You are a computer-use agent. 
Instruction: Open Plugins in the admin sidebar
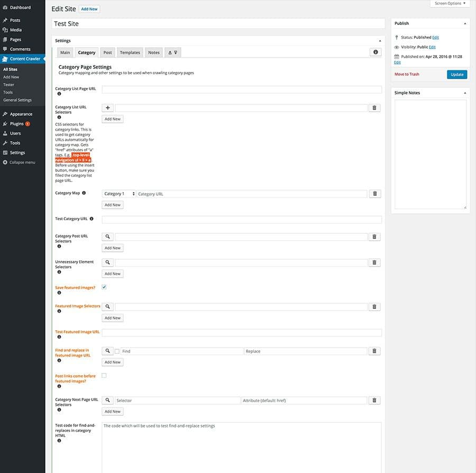tap(17, 124)
